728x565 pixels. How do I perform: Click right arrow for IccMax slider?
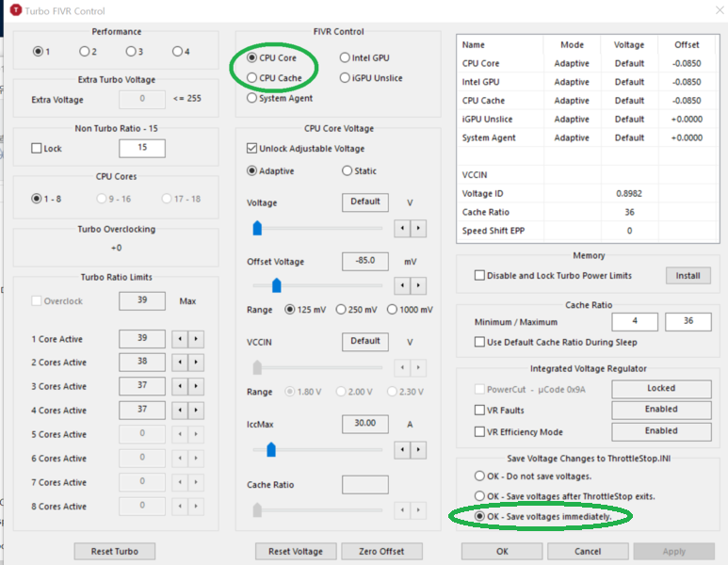(x=418, y=450)
